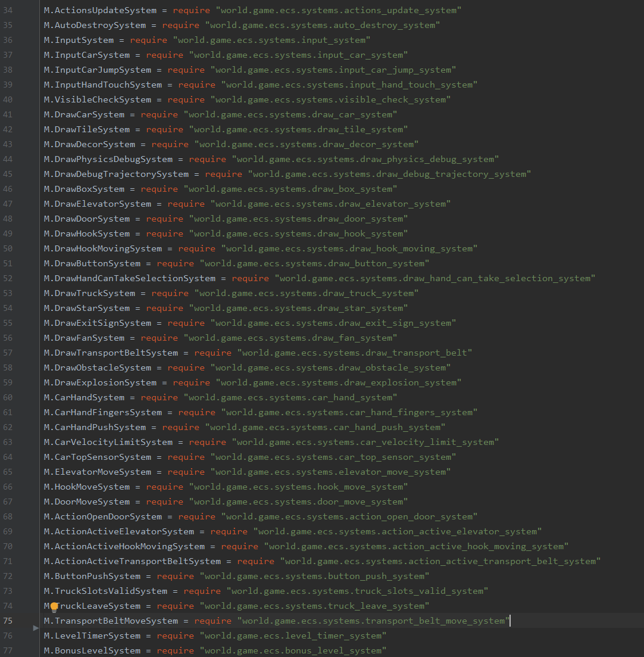Screen dimensions: 644x657
Task: Click the car_velocity_limit_system path string
Action: pos(365,442)
